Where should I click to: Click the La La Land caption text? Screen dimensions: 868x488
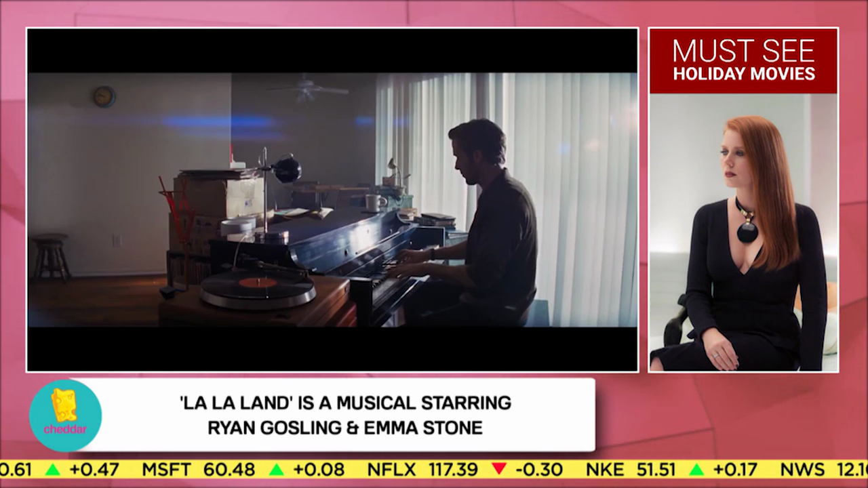345,415
